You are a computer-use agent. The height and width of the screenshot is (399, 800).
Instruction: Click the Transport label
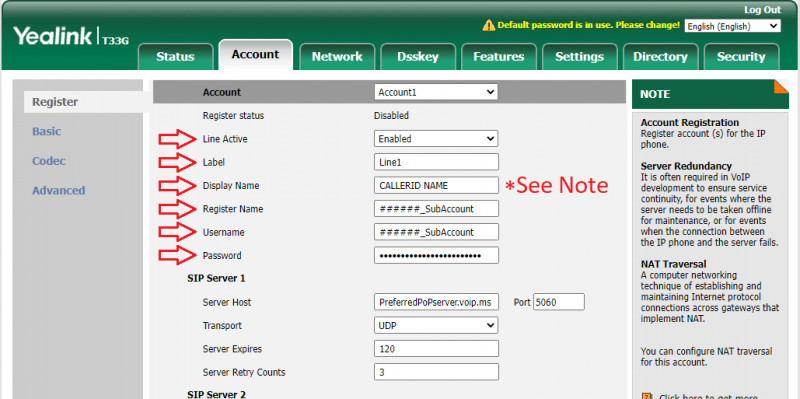click(x=222, y=326)
